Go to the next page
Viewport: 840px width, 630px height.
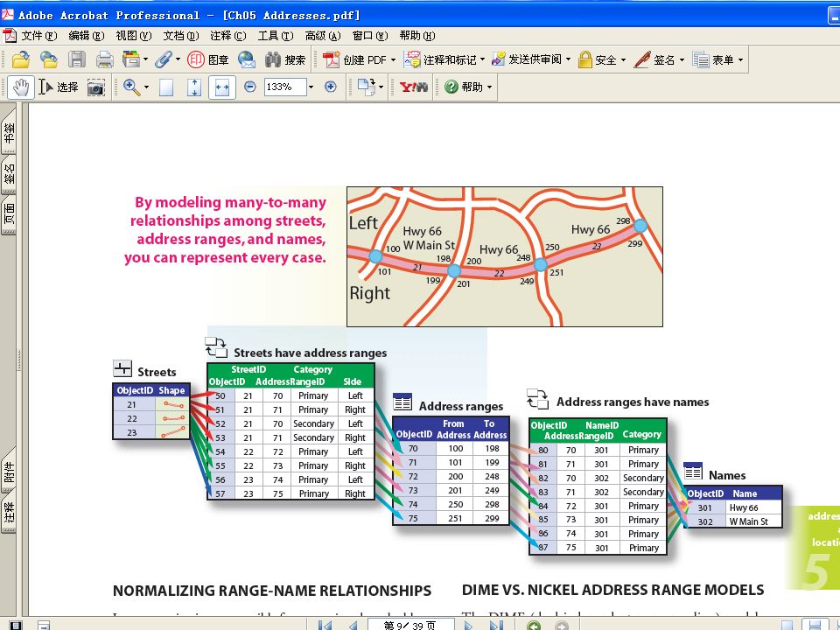469,625
